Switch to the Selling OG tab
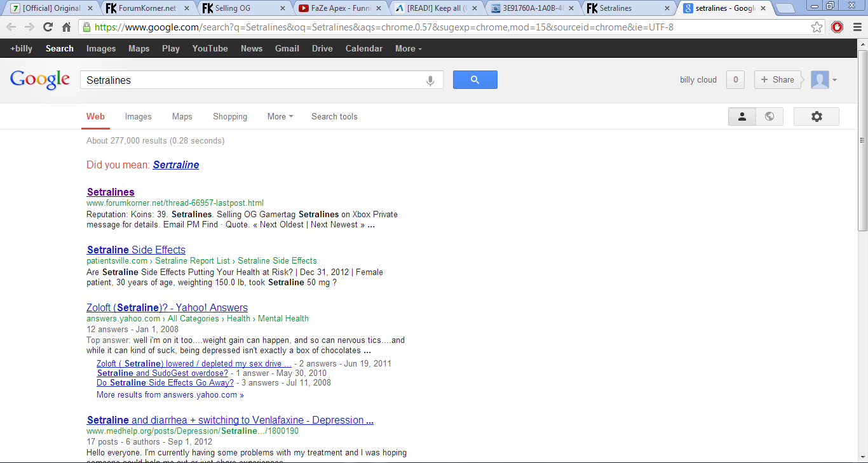This screenshot has width=868, height=463. tap(243, 8)
